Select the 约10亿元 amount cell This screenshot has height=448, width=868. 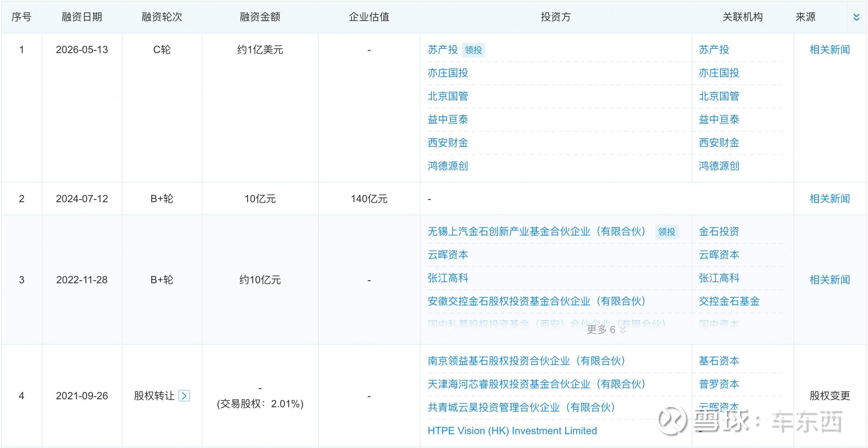click(260, 280)
